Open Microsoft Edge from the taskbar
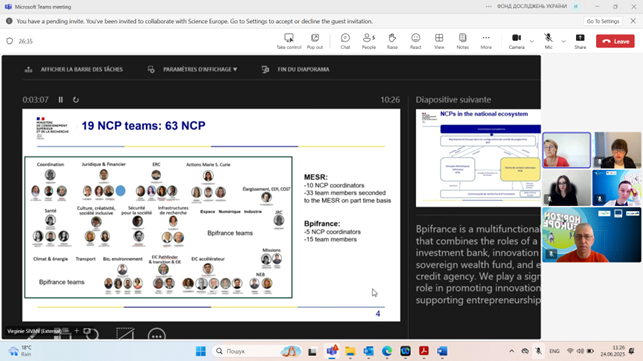Image resolution: width=643 pixels, height=361 pixels. click(387, 351)
